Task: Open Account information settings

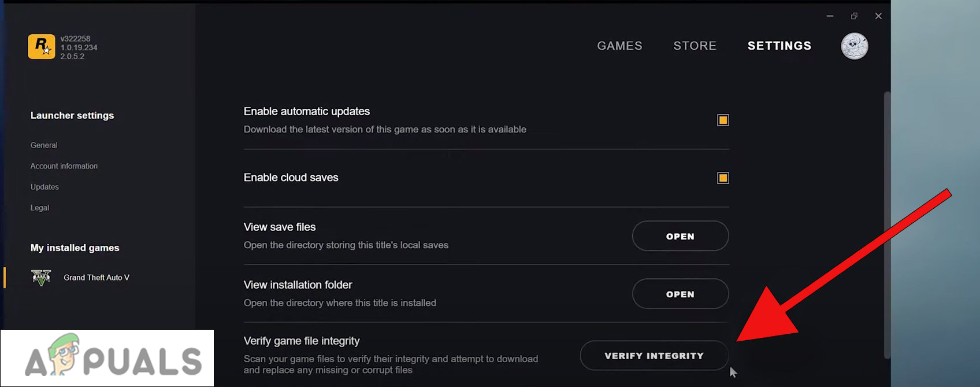Action: pyautogui.click(x=64, y=166)
